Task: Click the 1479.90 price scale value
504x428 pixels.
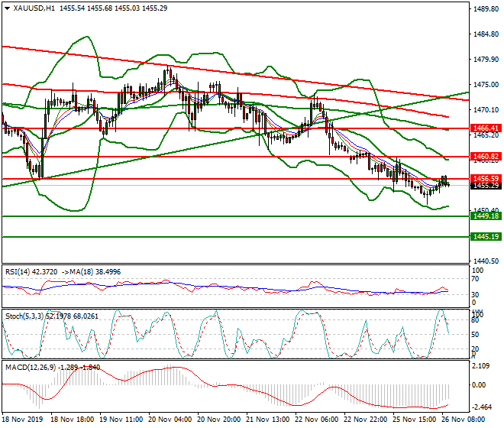Action: click(x=486, y=60)
